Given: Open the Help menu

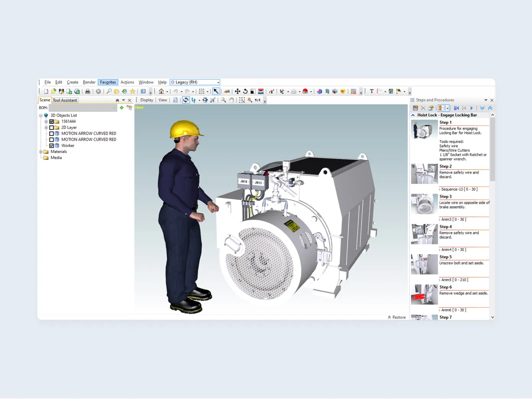Looking at the screenshot, I should 162,82.
